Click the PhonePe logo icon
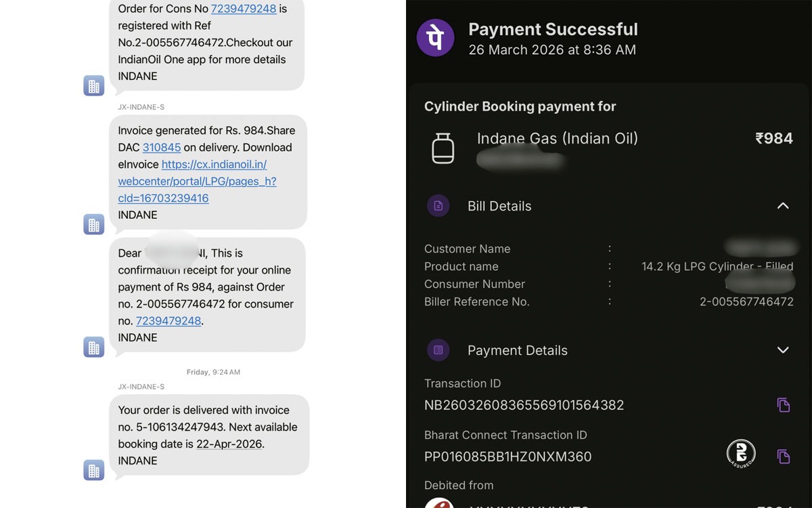 (435, 38)
